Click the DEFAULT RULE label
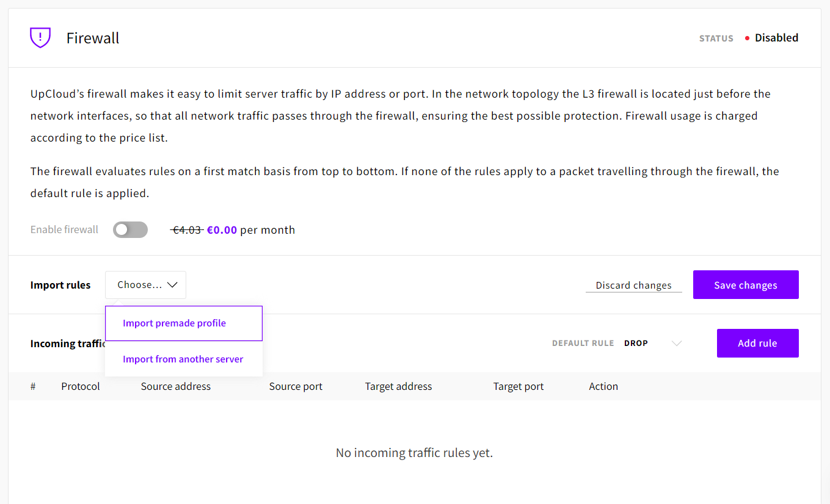 pos(583,344)
